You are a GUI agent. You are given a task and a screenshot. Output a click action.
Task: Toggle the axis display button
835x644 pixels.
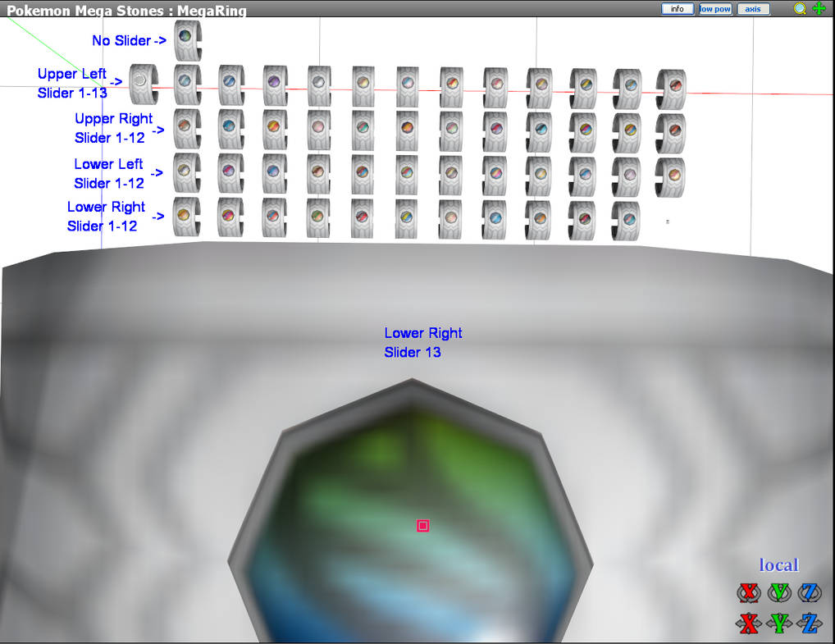pyautogui.click(x=753, y=9)
